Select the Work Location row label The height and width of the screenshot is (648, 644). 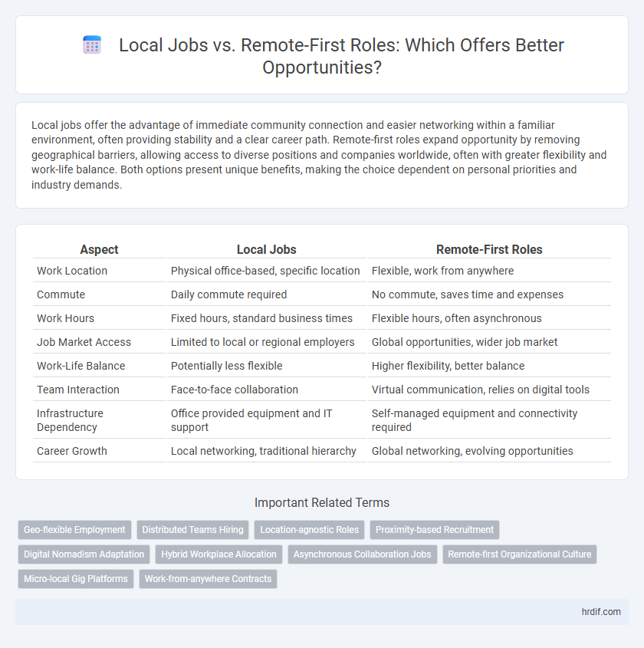72,271
